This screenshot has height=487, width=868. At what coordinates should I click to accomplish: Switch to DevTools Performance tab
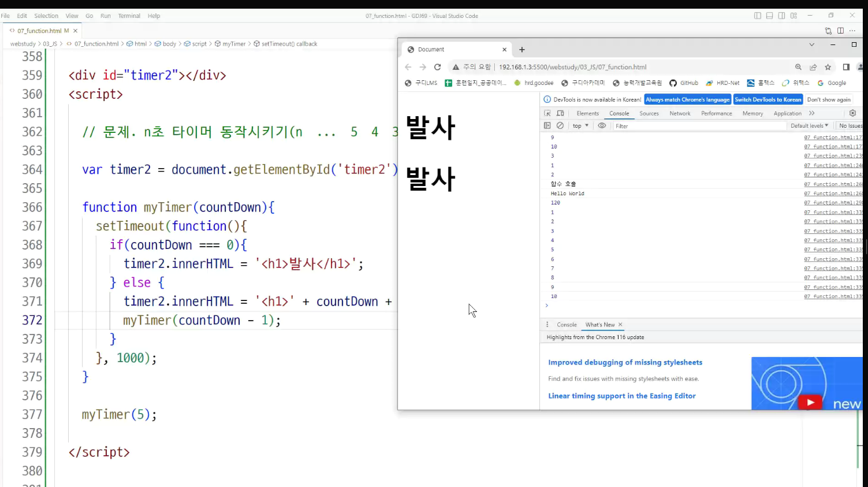pyautogui.click(x=717, y=113)
